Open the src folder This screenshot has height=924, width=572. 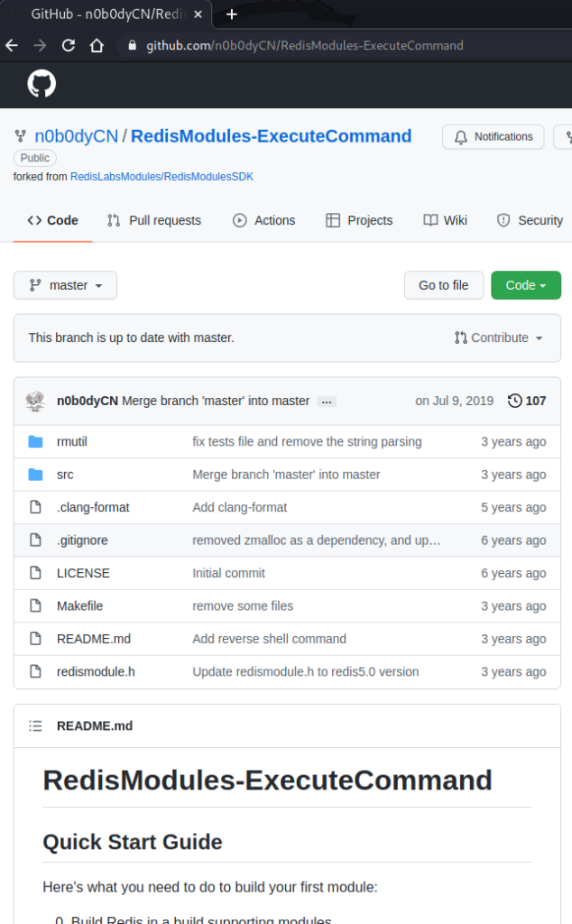(x=65, y=475)
